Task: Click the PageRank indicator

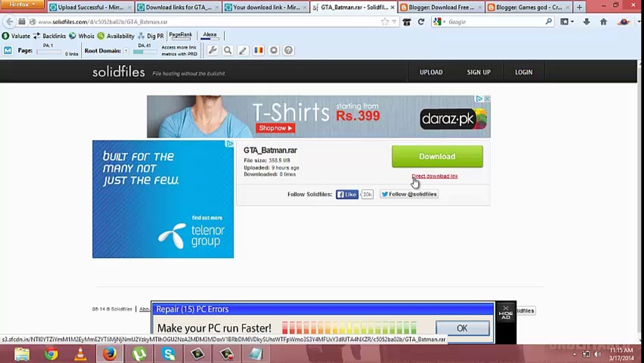Action: point(180,35)
